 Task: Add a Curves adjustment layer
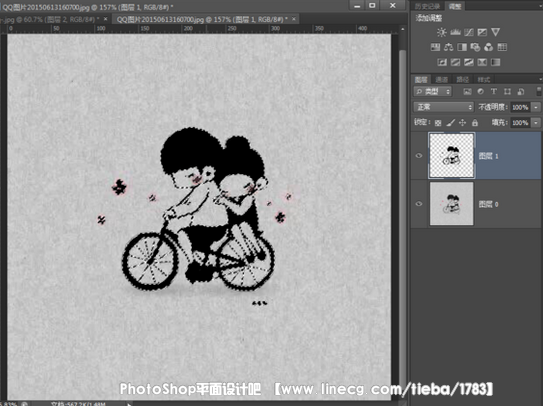click(x=469, y=32)
